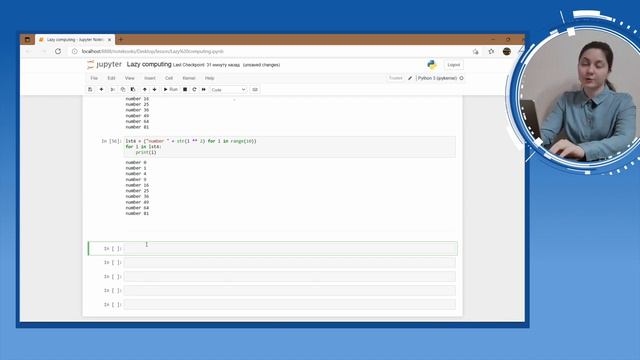Open the browser favorites star icon

tap(491, 51)
